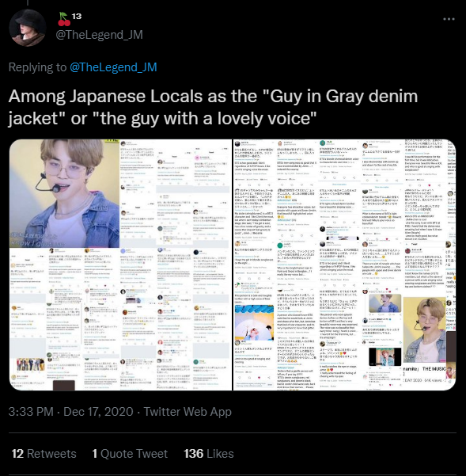The width and height of the screenshot is (466, 476).
Task: Click the small singer photo at right image bottom
Action: 424,329
